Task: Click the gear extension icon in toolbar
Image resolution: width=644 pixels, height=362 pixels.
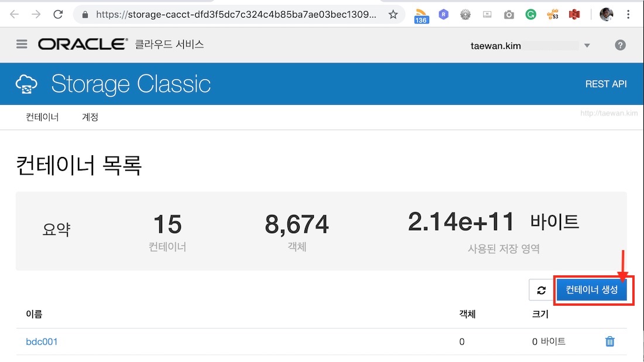Action: tap(465, 15)
